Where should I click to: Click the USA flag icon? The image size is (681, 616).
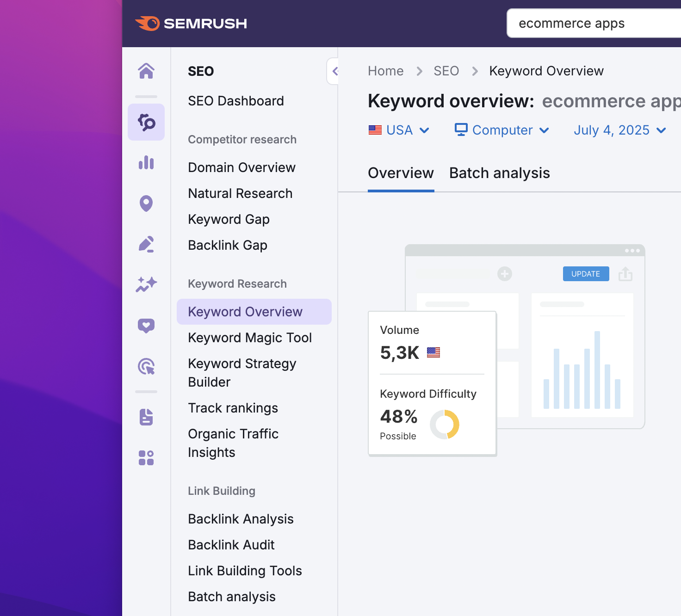[x=375, y=130]
